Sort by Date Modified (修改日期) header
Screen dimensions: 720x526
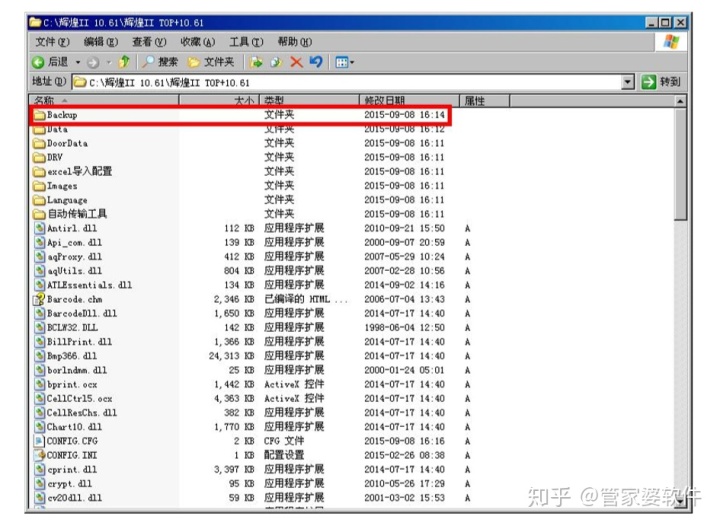coord(409,100)
